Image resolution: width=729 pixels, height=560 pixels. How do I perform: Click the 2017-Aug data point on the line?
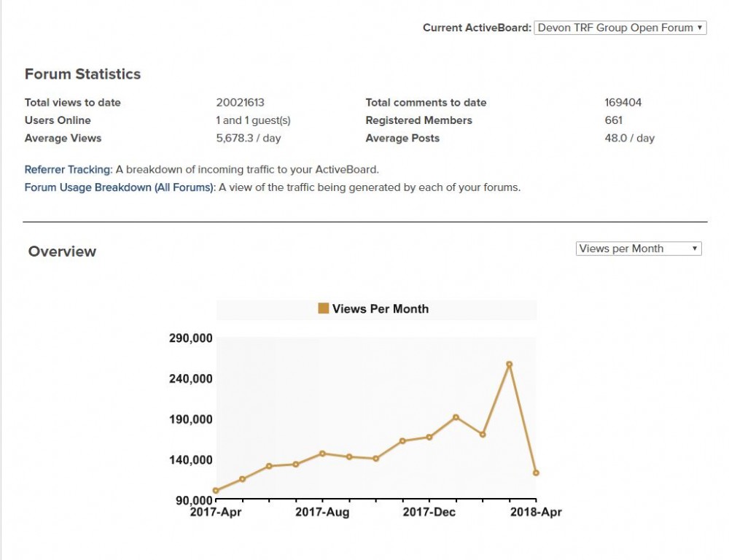coord(322,454)
